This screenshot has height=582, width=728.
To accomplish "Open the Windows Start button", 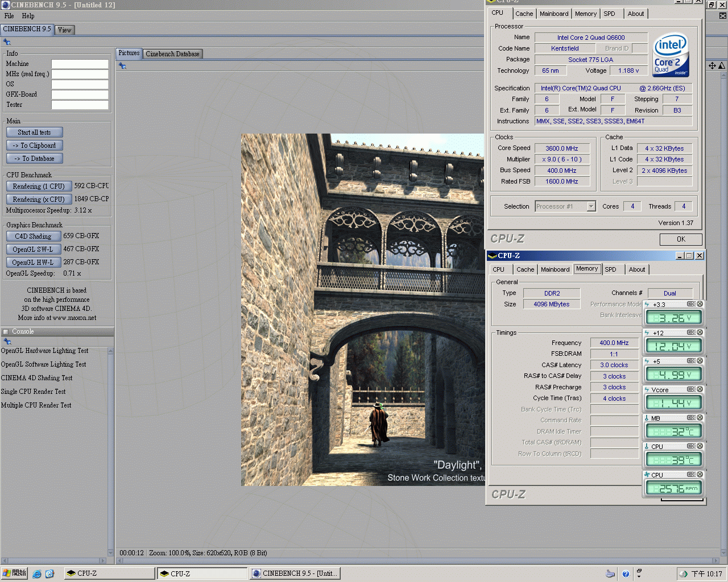I will point(14,573).
